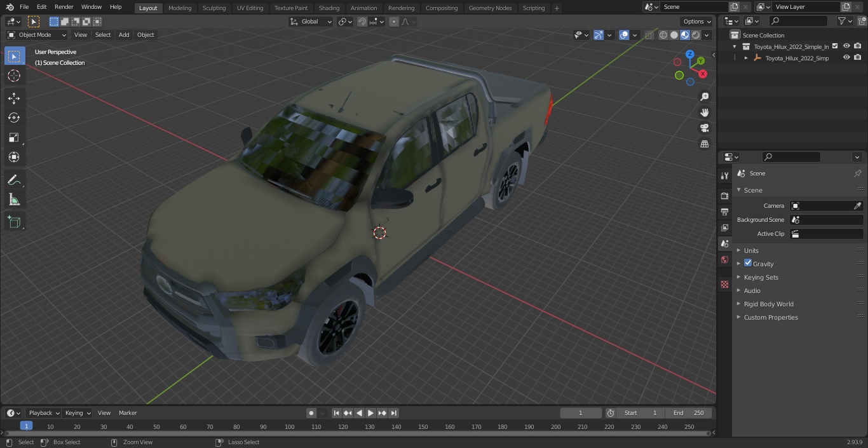
Task: Uncheck the Gravity checkbox
Action: [x=748, y=263]
